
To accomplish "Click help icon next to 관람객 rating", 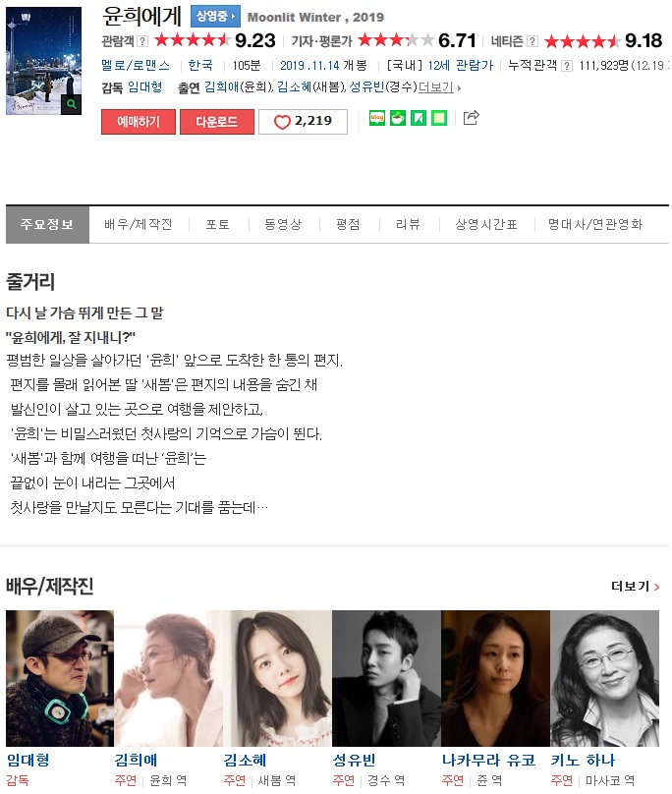I will click(x=142, y=41).
